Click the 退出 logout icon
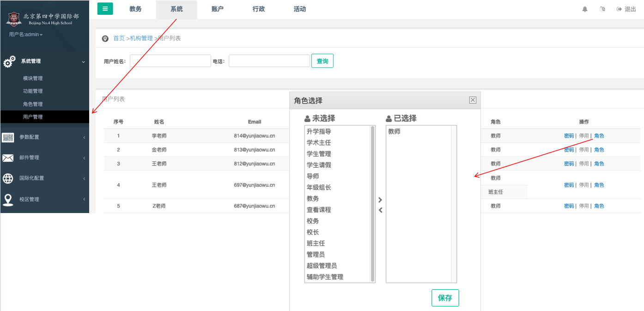Screen dimensions: 644x311 [x=620, y=9]
